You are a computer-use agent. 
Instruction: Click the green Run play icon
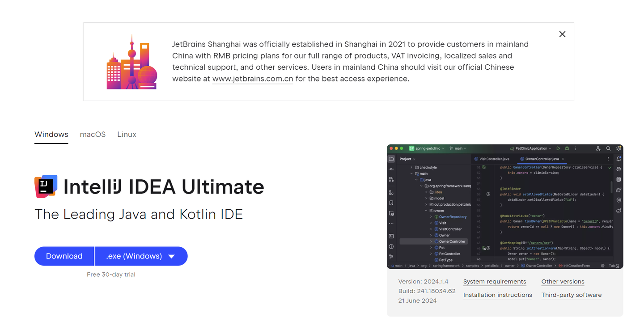558,148
